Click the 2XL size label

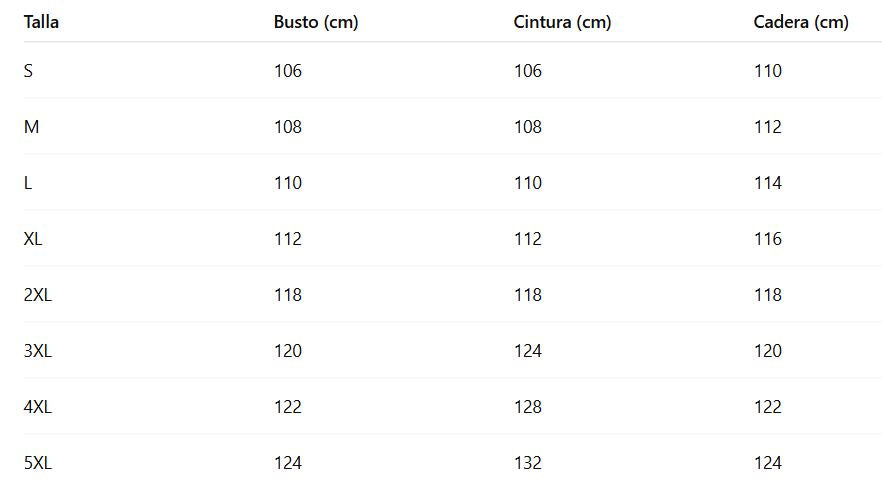(x=37, y=295)
